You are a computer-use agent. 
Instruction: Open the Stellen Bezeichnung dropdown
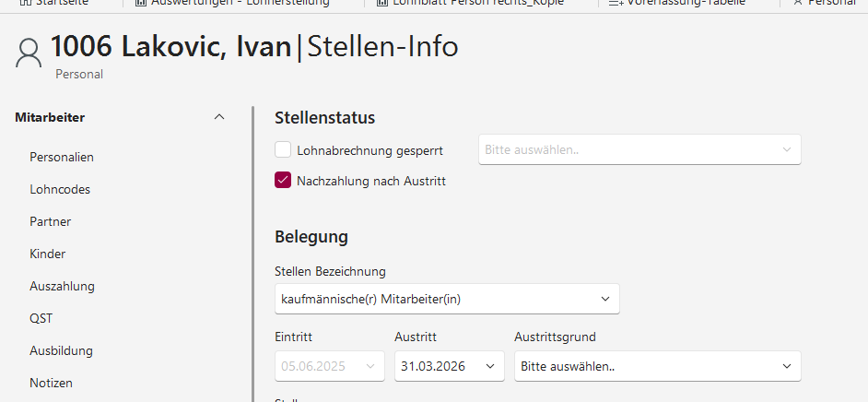[447, 299]
